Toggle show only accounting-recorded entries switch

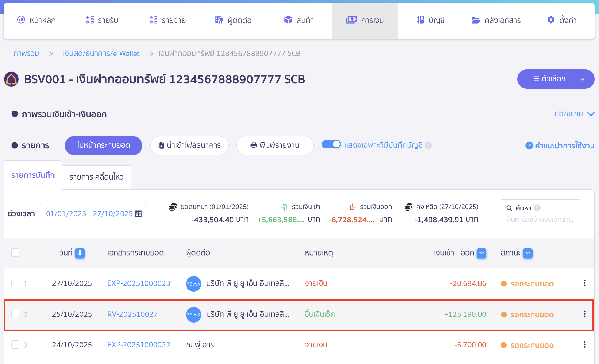click(x=331, y=144)
